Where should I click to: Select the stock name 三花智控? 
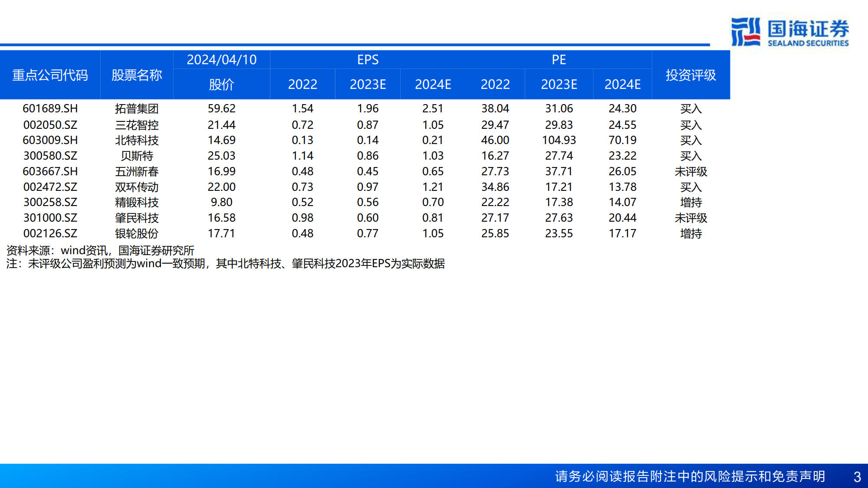137,125
